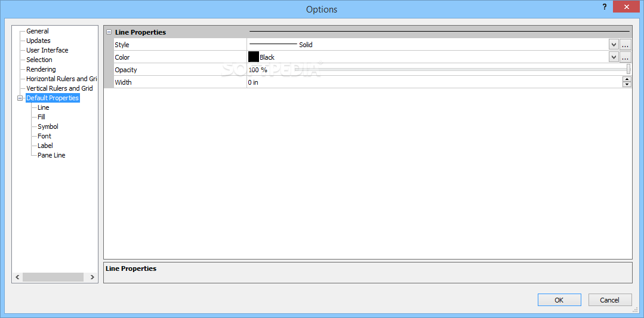The height and width of the screenshot is (318, 644).
Task: Click the Style ellipsis button
Action: click(x=625, y=45)
